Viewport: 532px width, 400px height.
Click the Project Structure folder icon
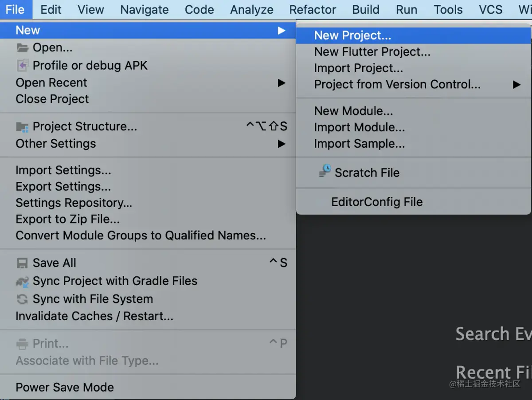coord(22,127)
